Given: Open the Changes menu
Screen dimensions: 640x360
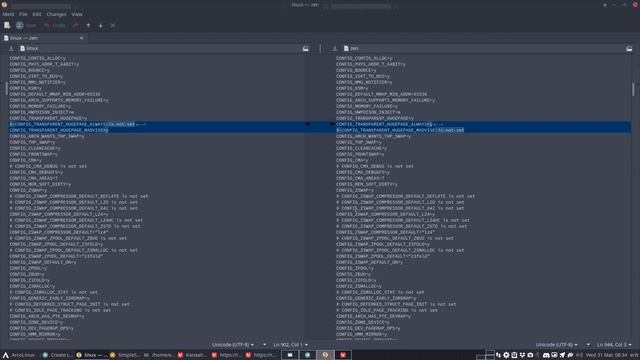Looking at the screenshot, I should pyautogui.click(x=56, y=14).
